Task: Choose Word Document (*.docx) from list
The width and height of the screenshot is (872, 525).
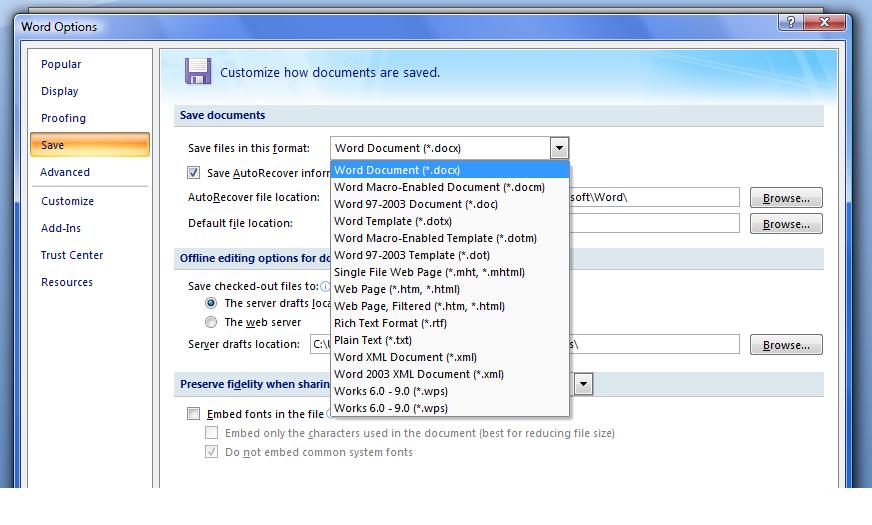Action: 449,170
